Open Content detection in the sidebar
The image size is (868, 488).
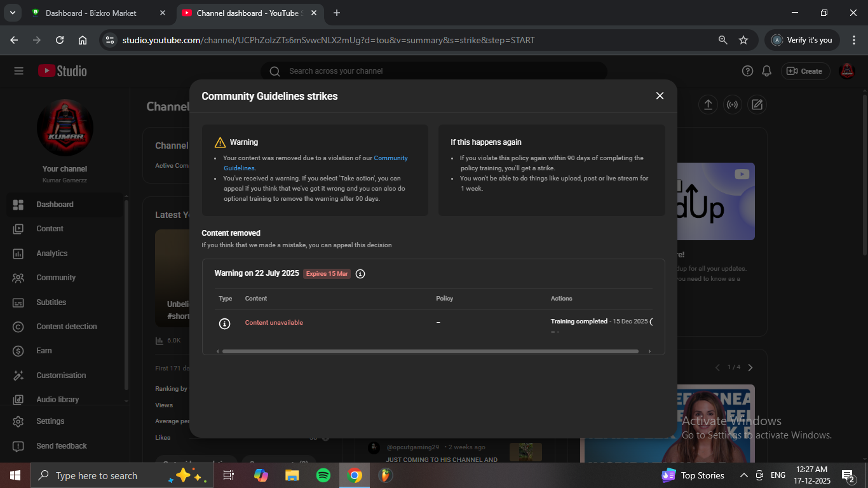click(x=66, y=327)
